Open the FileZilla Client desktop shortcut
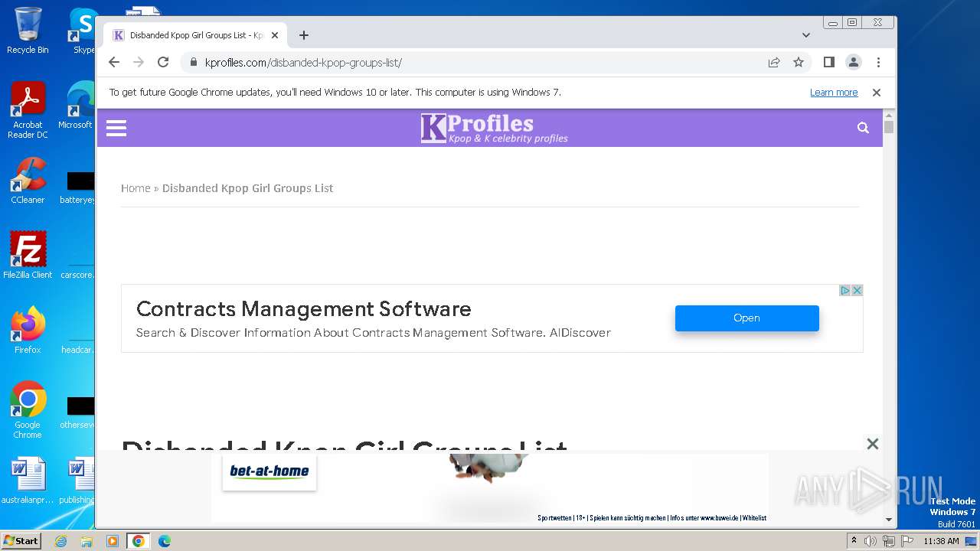 28,256
